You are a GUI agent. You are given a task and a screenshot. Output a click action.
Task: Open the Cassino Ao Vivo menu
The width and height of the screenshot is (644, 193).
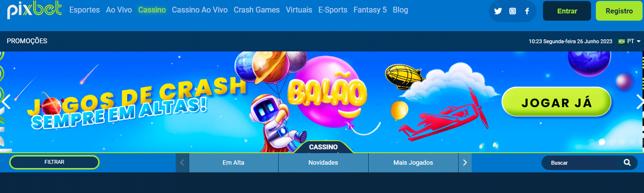click(200, 10)
